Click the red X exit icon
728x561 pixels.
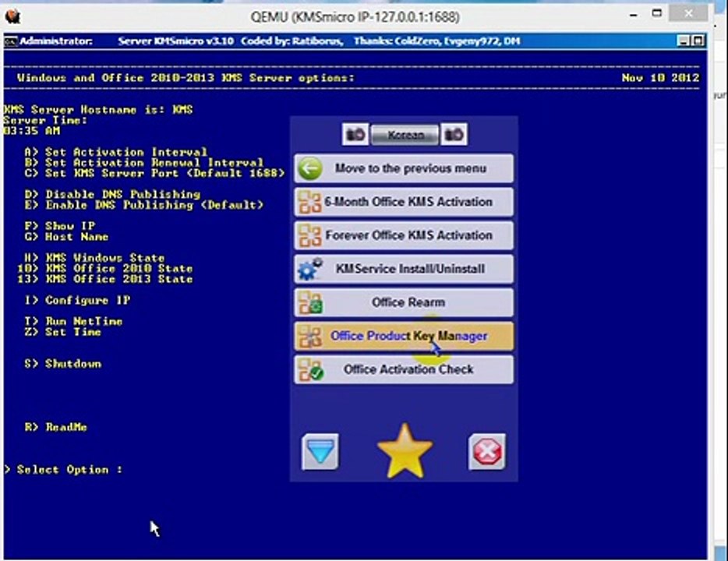[x=487, y=451]
